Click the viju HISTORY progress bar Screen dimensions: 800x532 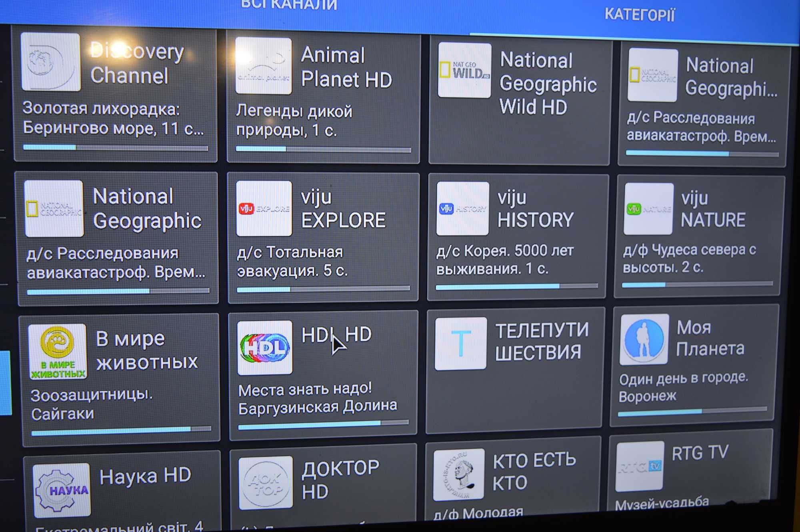coord(516,286)
